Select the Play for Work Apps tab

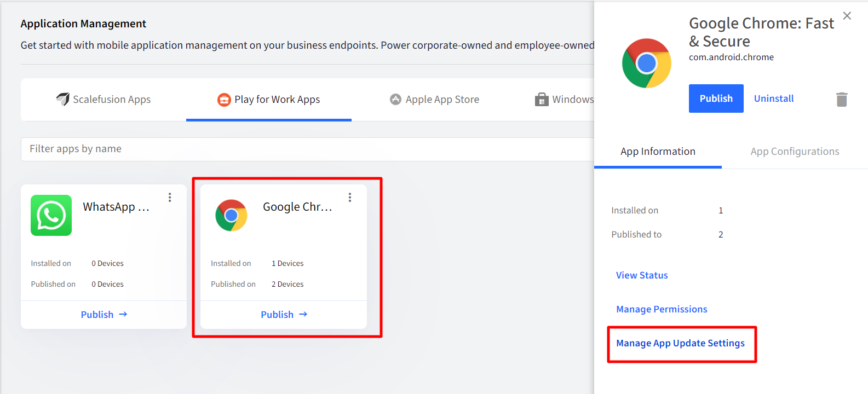pyautogui.click(x=269, y=100)
